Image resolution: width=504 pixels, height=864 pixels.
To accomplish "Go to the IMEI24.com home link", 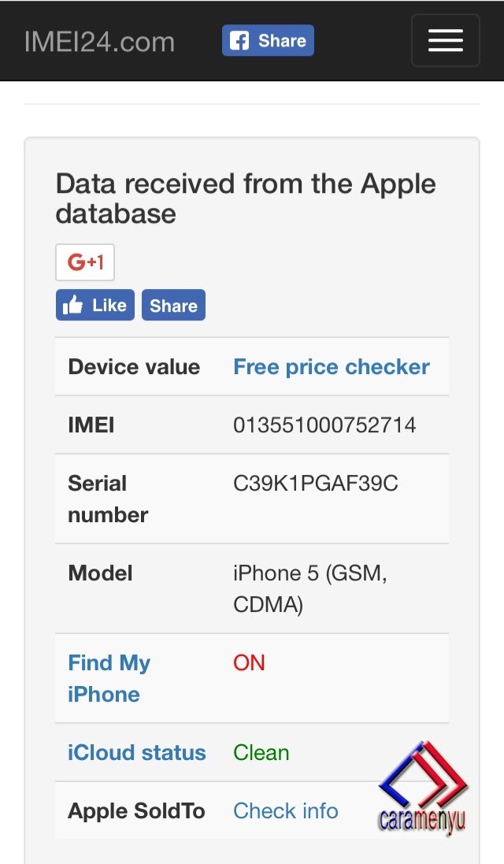I will pos(99,41).
